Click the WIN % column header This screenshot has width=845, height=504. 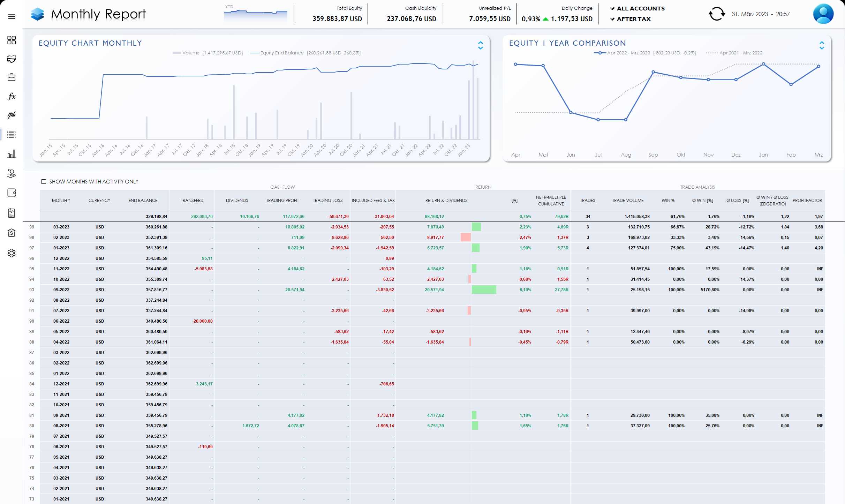point(668,200)
